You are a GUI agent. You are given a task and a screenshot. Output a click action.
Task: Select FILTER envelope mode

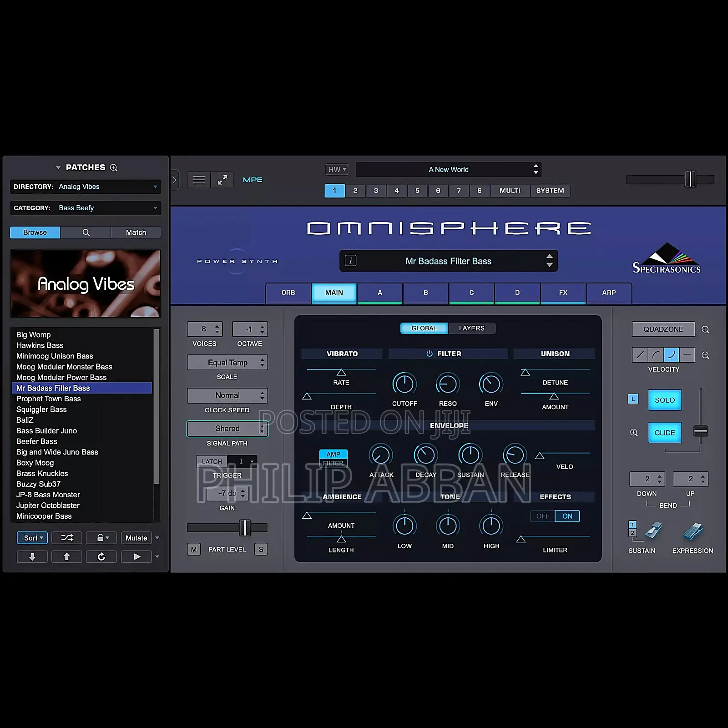coord(333,463)
